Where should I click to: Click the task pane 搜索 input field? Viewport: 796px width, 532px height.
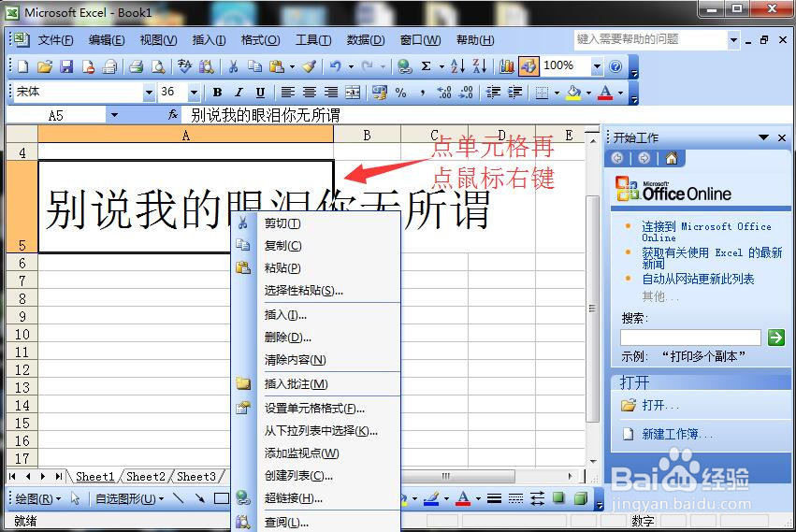tap(690, 338)
